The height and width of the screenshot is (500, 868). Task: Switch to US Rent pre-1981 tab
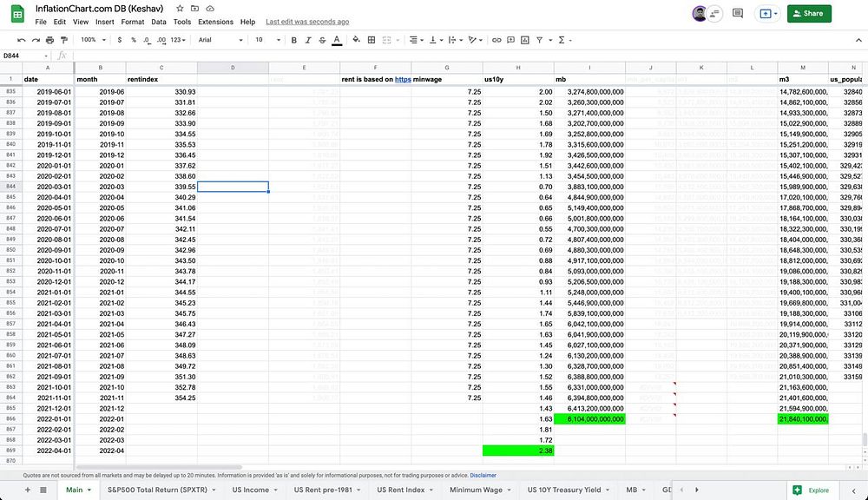[327, 490]
